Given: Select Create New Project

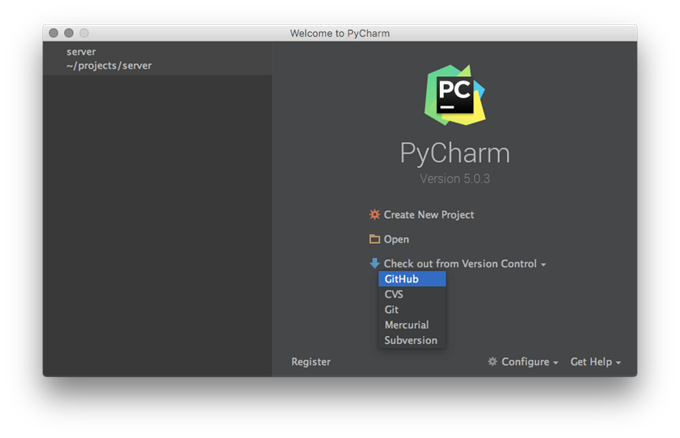Looking at the screenshot, I should click(428, 215).
